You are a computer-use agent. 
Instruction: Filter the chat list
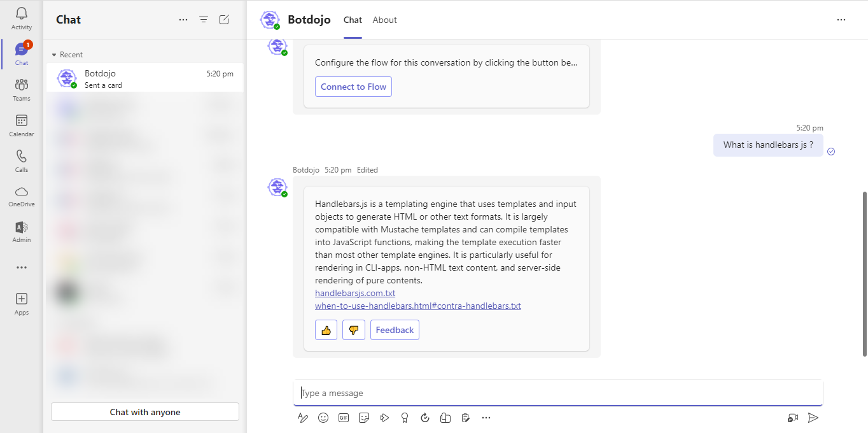204,20
